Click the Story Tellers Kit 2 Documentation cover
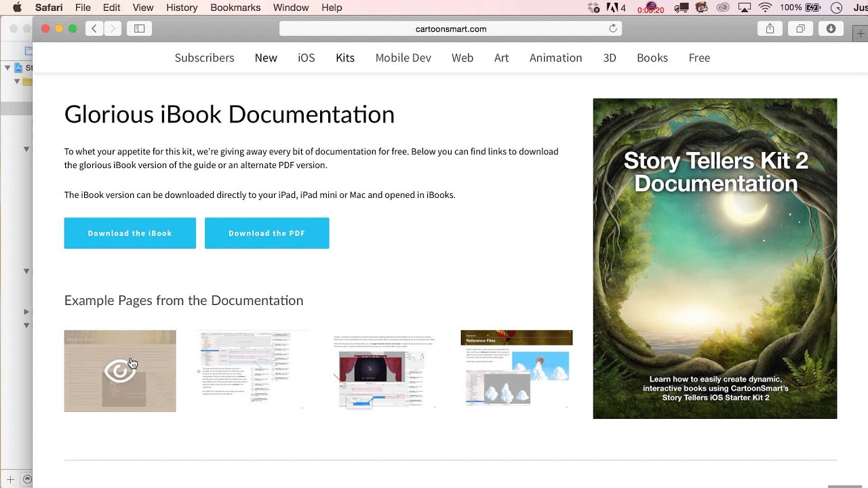This screenshot has width=868, height=488. 715,258
